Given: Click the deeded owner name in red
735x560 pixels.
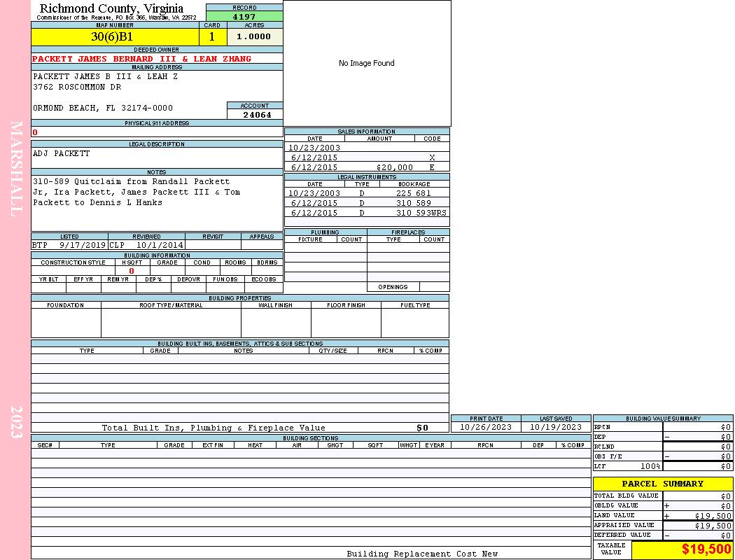Looking at the screenshot, I should [x=141, y=59].
